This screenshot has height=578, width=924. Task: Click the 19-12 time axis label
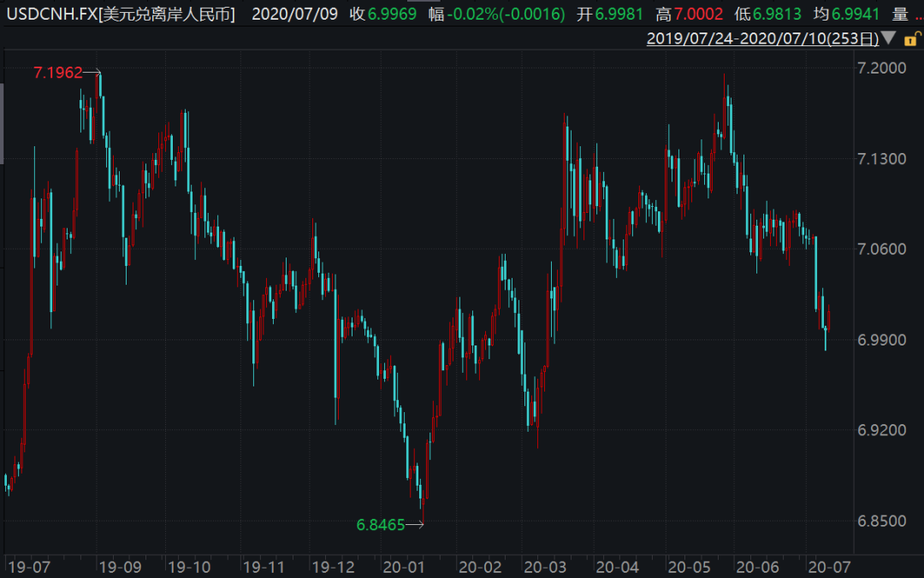333,568
